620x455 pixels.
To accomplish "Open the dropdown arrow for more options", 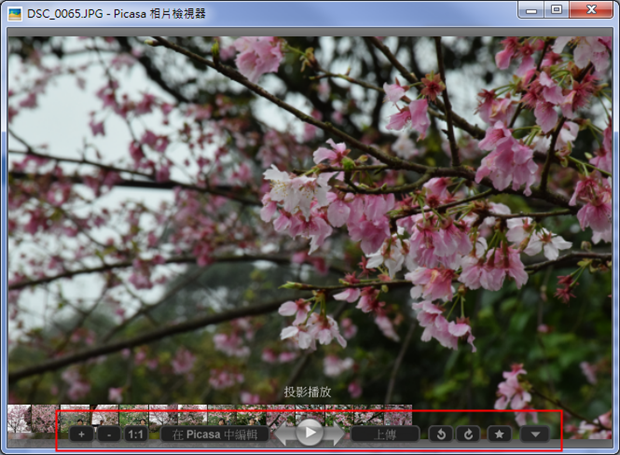I will click(535, 434).
